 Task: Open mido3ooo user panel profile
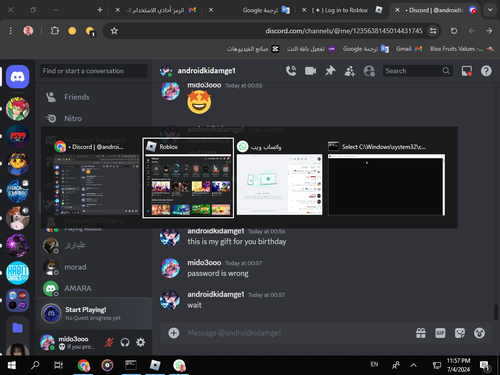tap(68, 342)
